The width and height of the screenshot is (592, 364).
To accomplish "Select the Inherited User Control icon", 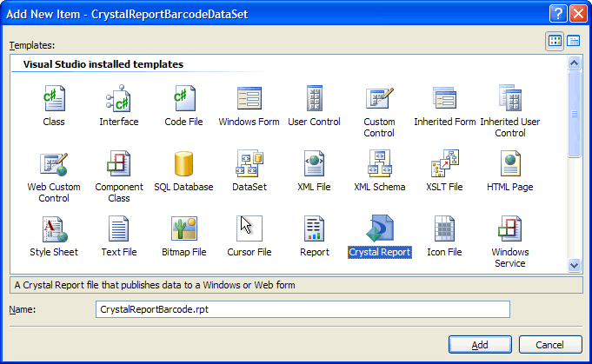I will tap(510, 97).
